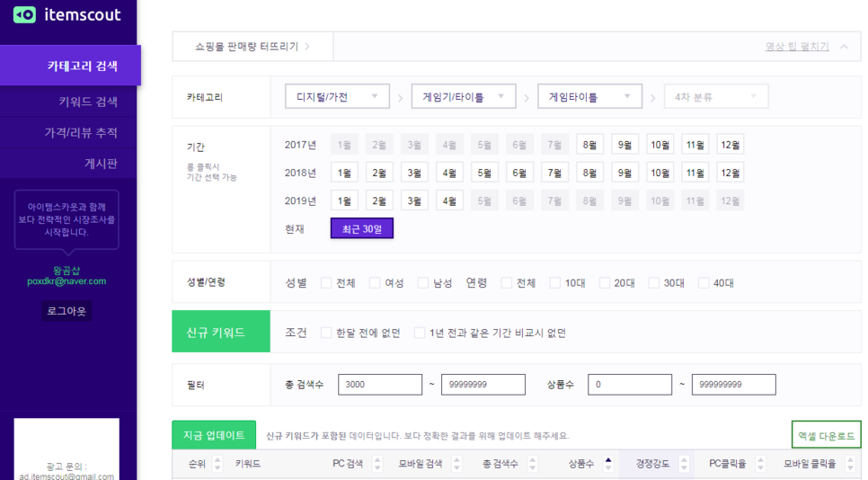The height and width of the screenshot is (480, 868).
Task: Select 2018년 12월 period
Action: [x=730, y=173]
